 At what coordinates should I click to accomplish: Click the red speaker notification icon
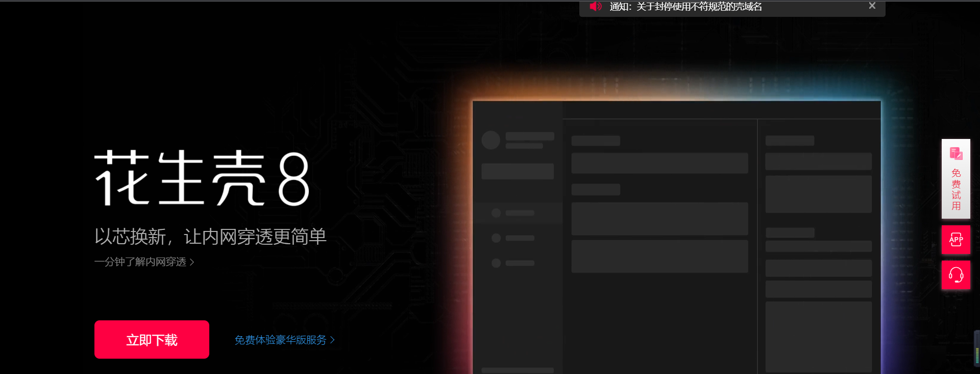coord(595,6)
